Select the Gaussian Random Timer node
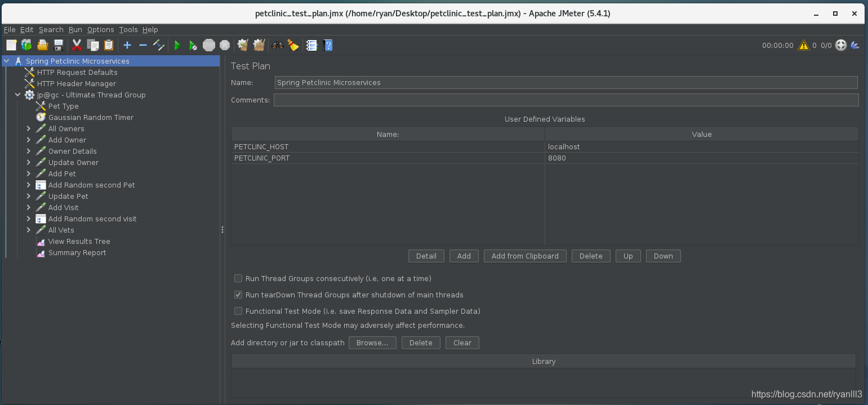Image resolution: width=868 pixels, height=405 pixels. coord(91,117)
